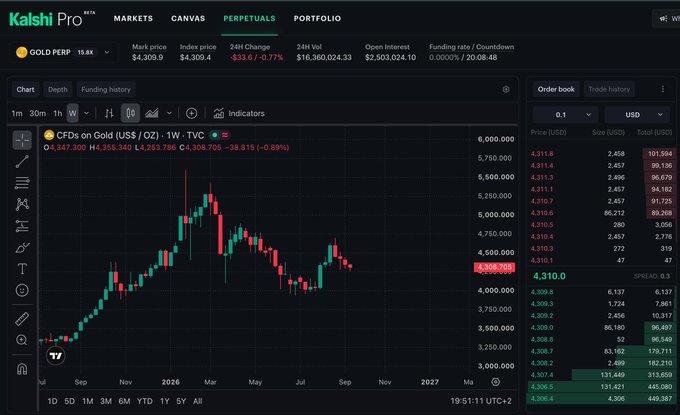Set chart range to 1D

52,401
